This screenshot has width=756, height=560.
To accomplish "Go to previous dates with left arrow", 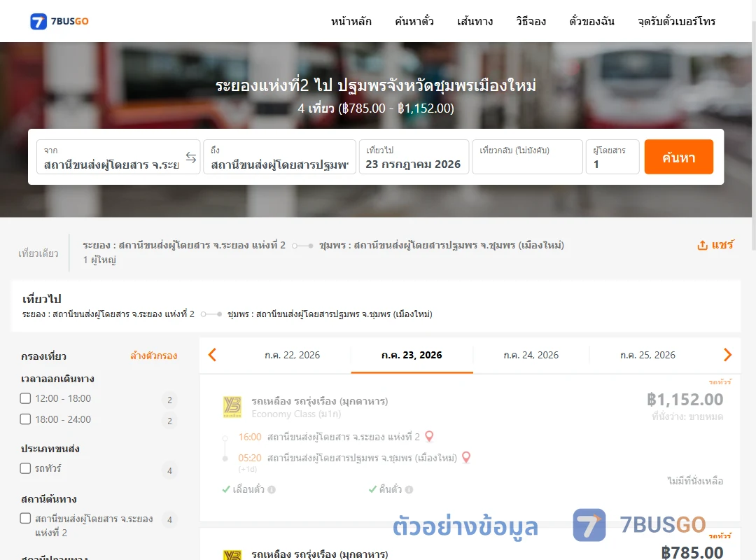I will pos(212,355).
